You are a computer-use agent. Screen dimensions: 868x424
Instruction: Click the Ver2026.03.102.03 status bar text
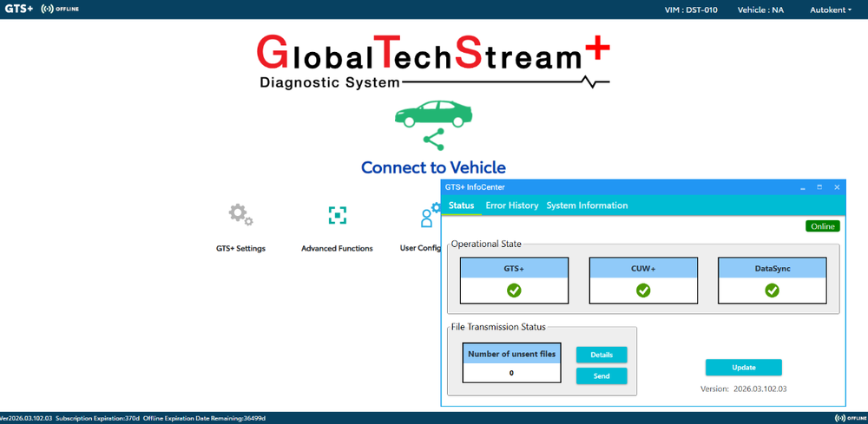(26, 419)
